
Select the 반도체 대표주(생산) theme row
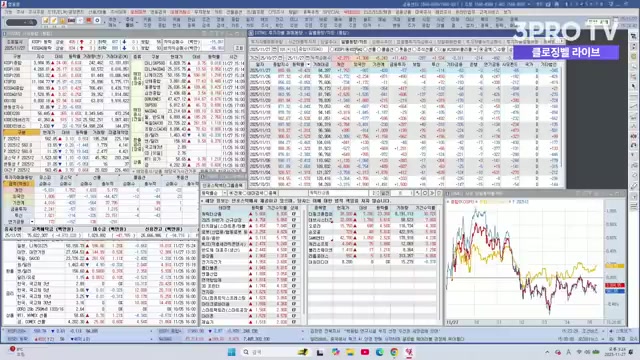[x=251, y=249]
